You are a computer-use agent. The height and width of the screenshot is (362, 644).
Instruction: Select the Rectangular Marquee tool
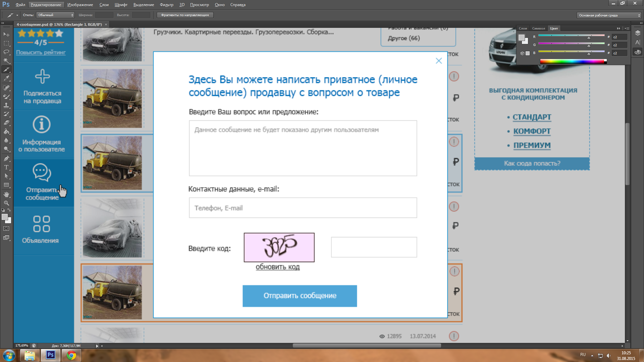pos(6,43)
